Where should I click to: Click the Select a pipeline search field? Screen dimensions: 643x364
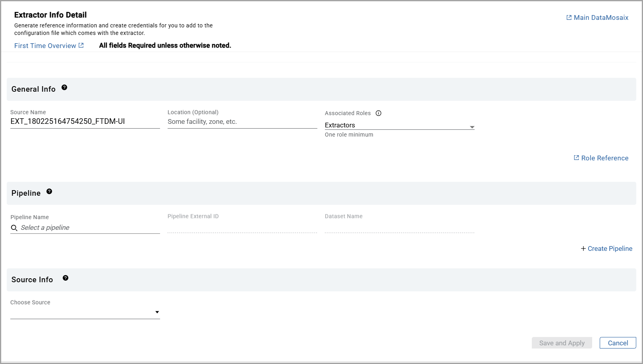pyautogui.click(x=89, y=228)
